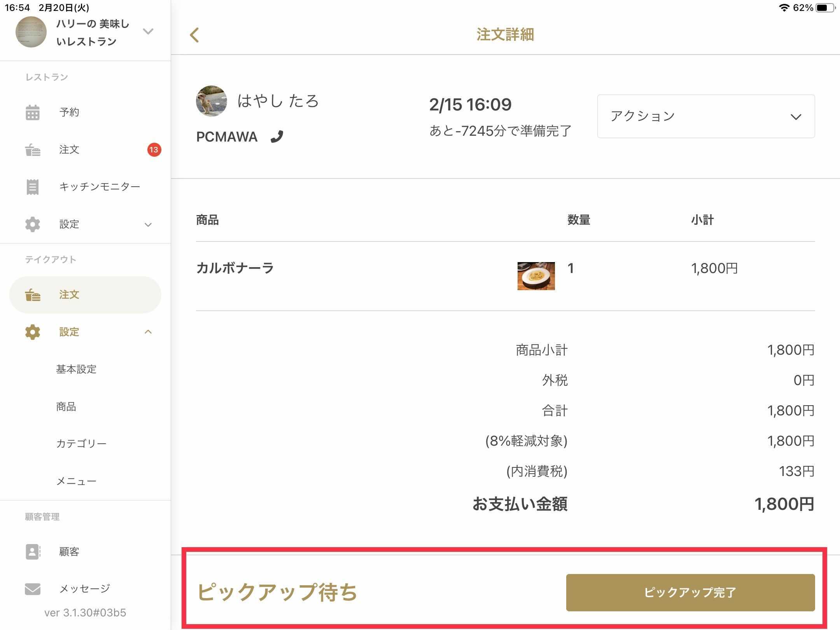
Task: Click the takeout 設定 gear icon
Action: [33, 332]
